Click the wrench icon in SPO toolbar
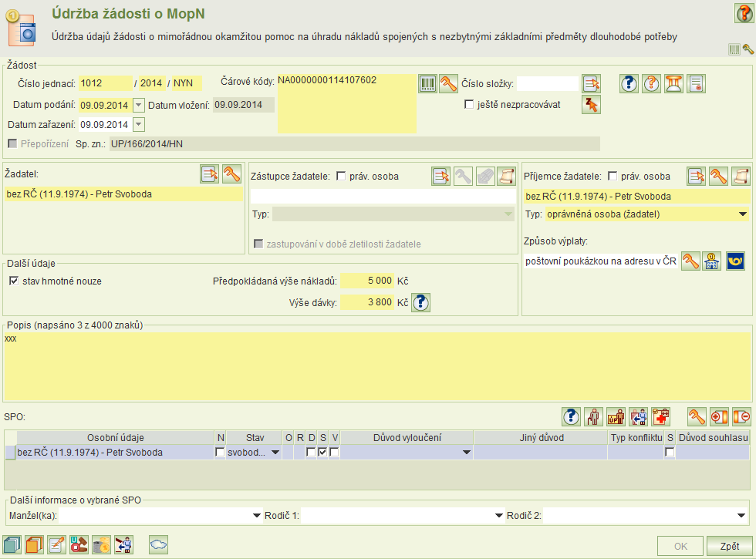This screenshot has width=756, height=559. tap(697, 416)
